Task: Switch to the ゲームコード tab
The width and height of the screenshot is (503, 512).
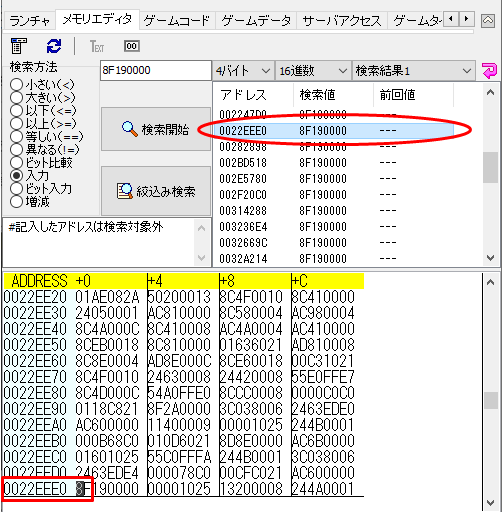Action: (x=177, y=21)
